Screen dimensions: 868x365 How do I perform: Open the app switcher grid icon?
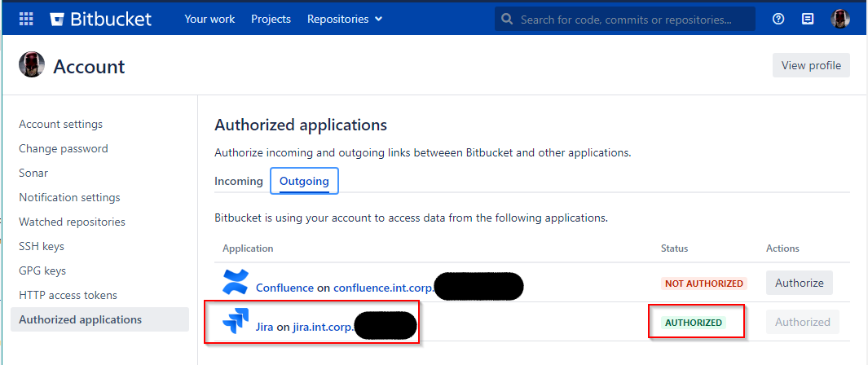26,19
